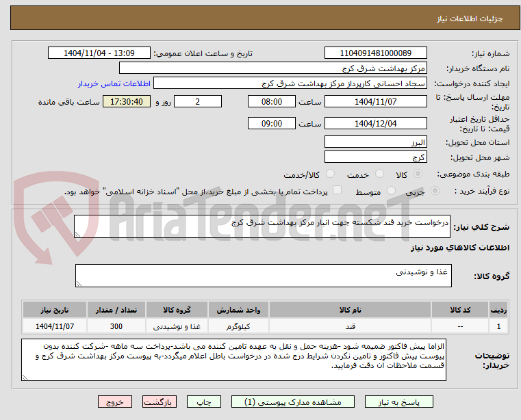Image resolution: width=521 pixels, height=420 pixels.
Task: Click the واحد شمارش column header
Action: pos(238,310)
